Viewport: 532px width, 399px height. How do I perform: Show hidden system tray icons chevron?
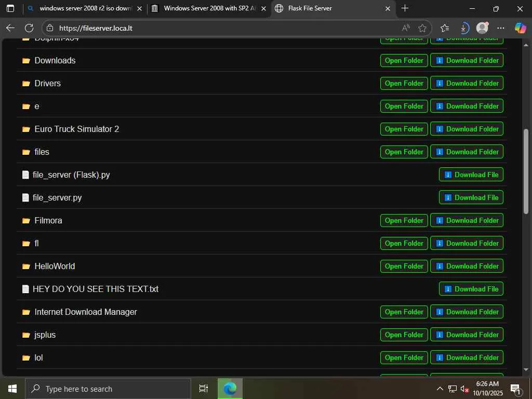pyautogui.click(x=440, y=389)
